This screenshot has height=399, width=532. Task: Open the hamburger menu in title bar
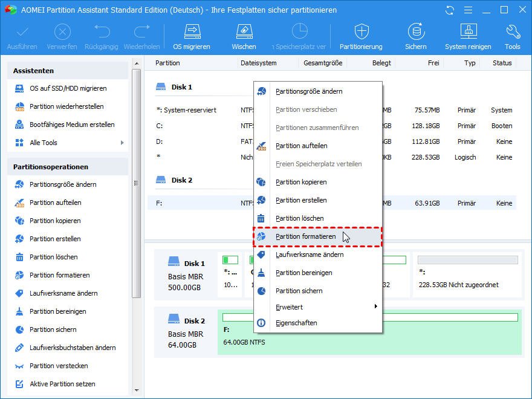pos(467,10)
